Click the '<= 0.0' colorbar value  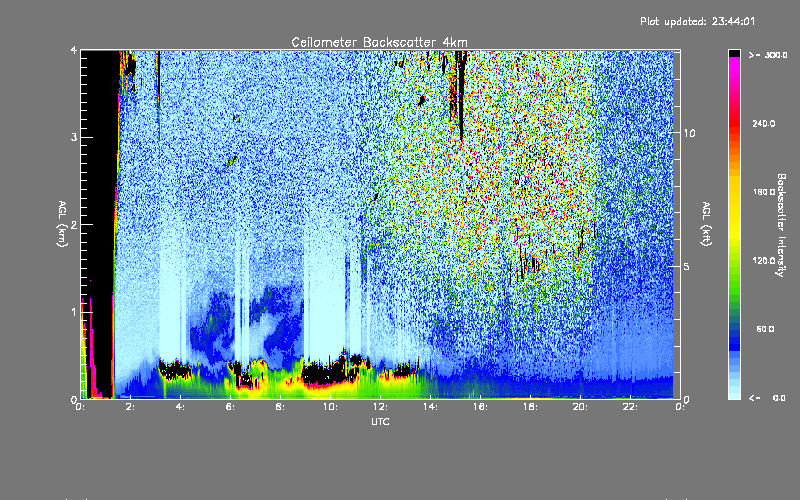click(767, 398)
